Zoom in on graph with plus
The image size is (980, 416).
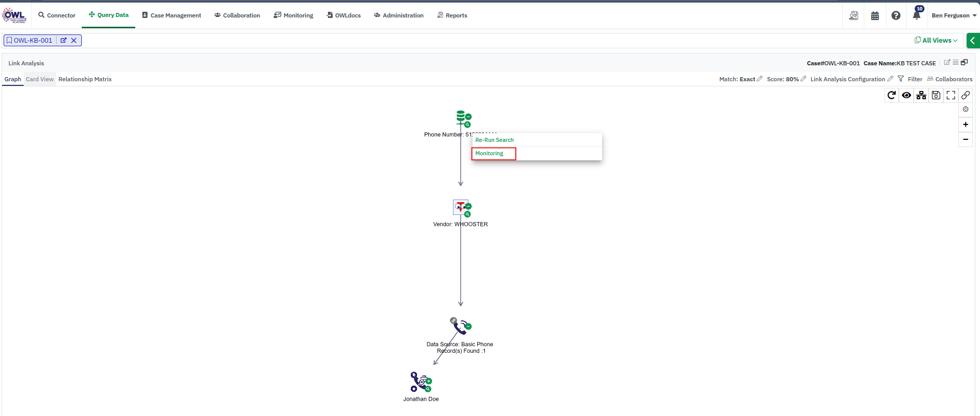[966, 124]
